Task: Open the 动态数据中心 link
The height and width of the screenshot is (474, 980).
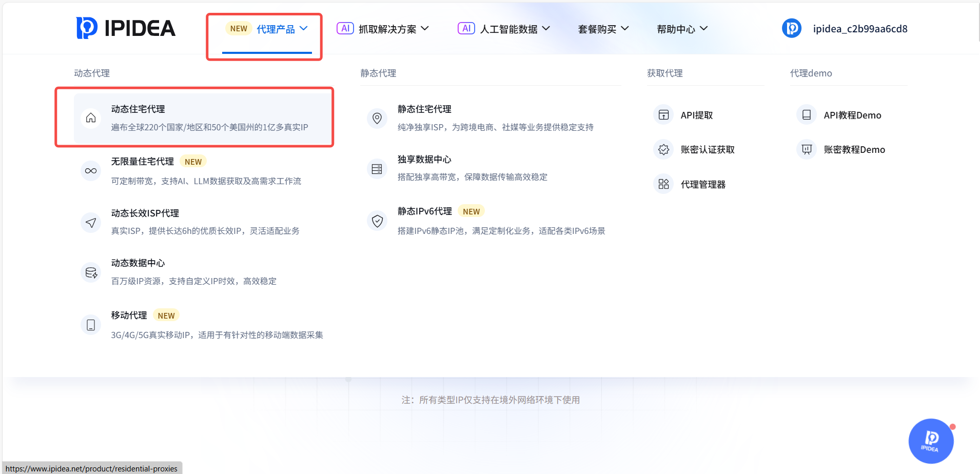Action: pyautogui.click(x=138, y=263)
